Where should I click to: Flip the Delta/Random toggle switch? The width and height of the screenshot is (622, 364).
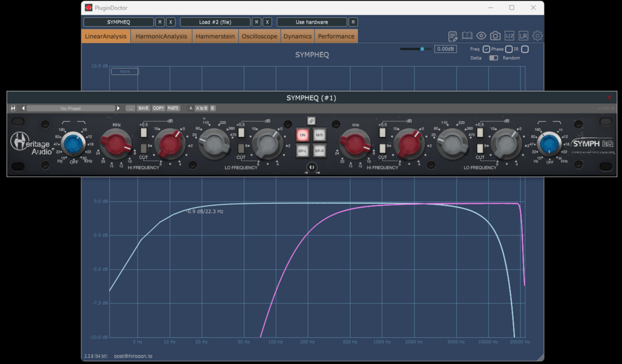(x=493, y=58)
